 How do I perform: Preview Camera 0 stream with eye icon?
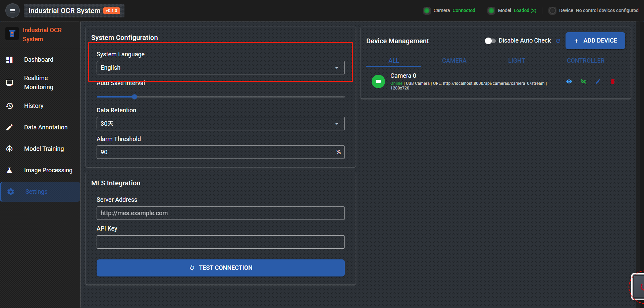click(x=569, y=81)
